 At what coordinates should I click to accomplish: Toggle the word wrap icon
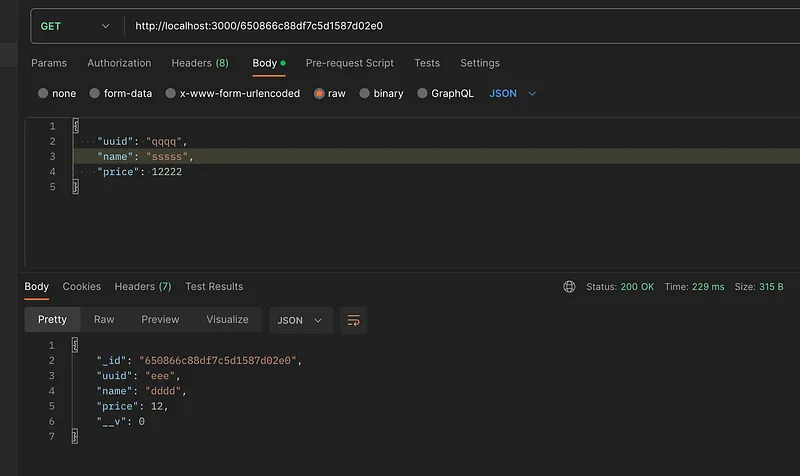[x=354, y=320]
